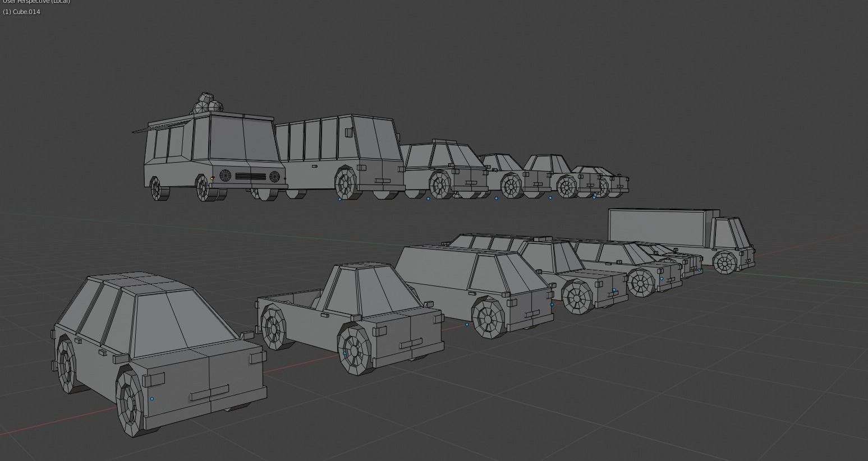This screenshot has width=868, height=461.
Task: Select the pickup truck with open bed
Action: (351, 320)
